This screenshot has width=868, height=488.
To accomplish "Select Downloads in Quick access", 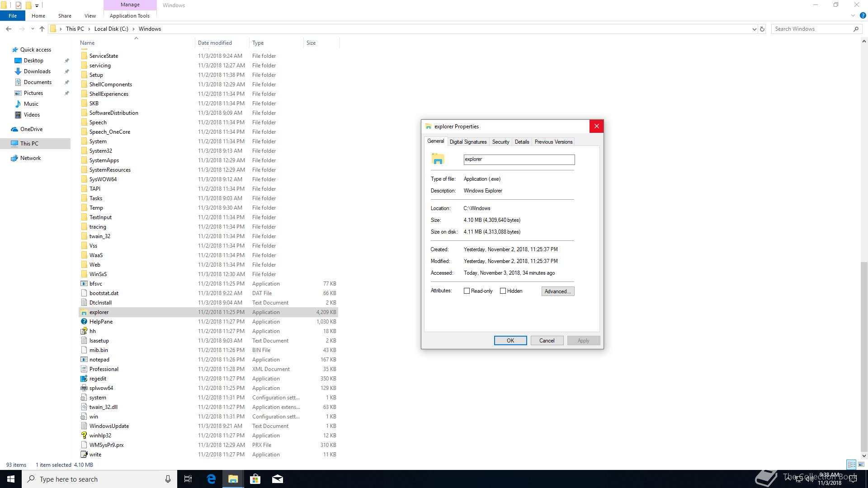I will pos(37,71).
